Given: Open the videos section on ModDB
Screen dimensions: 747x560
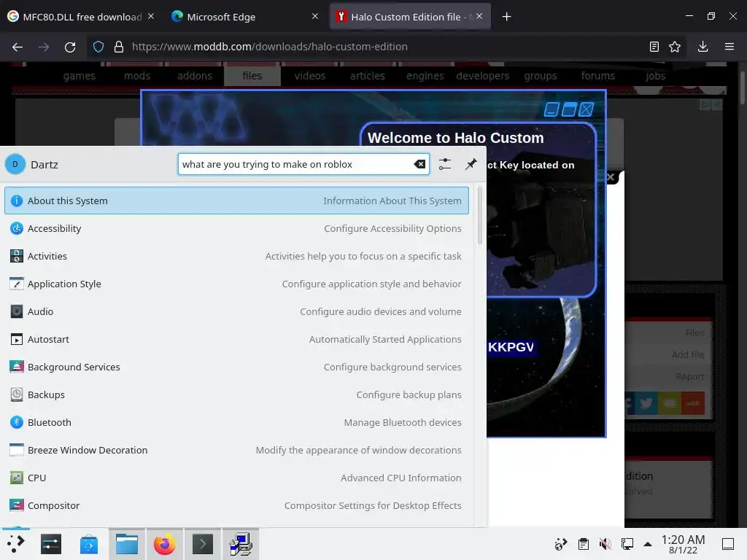Looking at the screenshot, I should [309, 76].
